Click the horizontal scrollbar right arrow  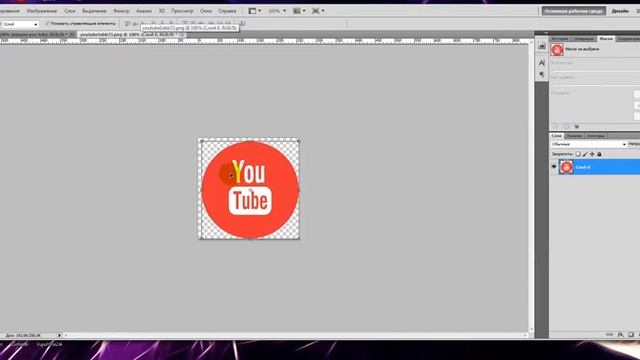click(525, 335)
